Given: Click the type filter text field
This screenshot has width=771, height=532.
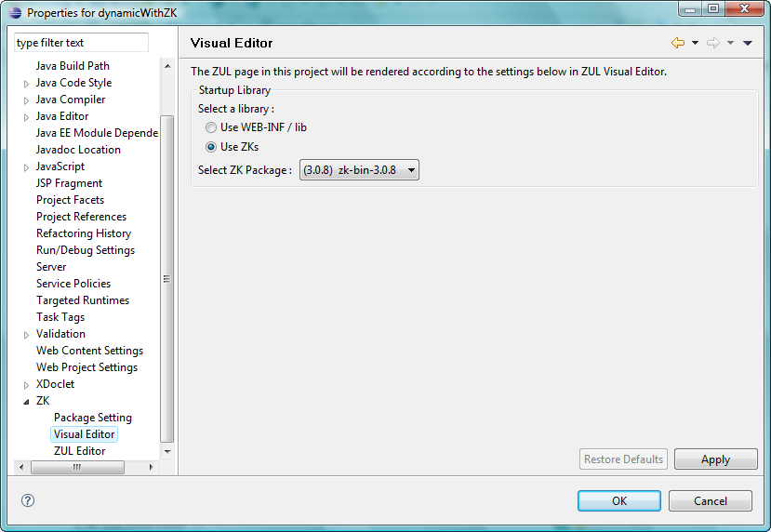Looking at the screenshot, I should [81, 42].
